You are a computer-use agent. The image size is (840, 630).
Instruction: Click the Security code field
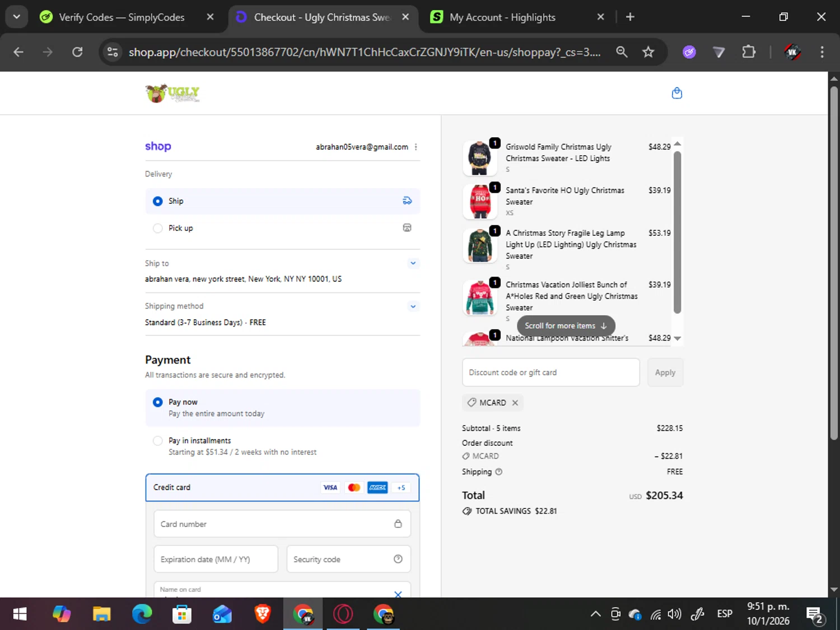coord(348,559)
